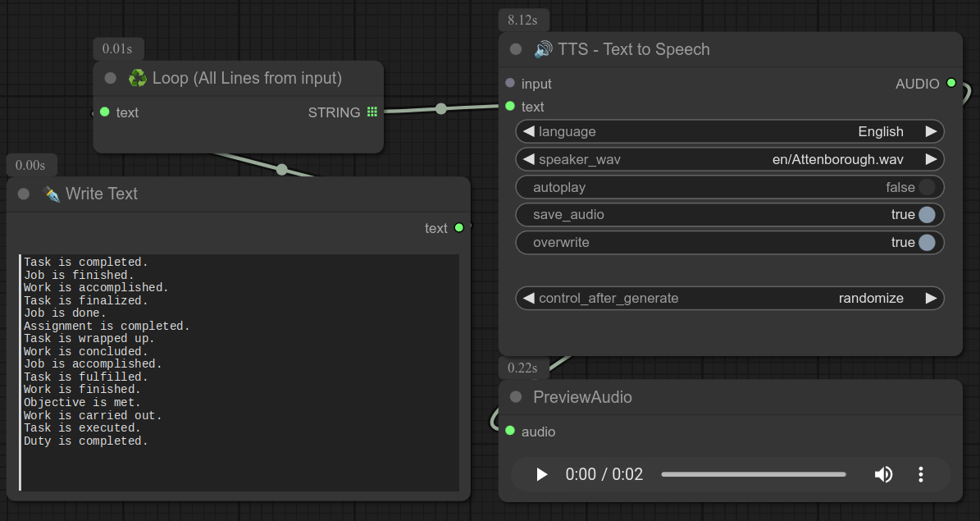Disable the save_audio toggle

pos(927,215)
